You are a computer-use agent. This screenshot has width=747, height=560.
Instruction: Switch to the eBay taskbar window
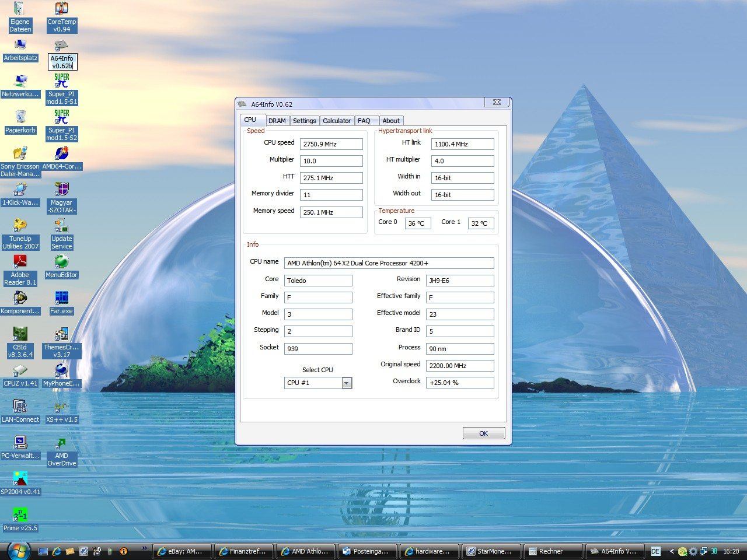[181, 551]
